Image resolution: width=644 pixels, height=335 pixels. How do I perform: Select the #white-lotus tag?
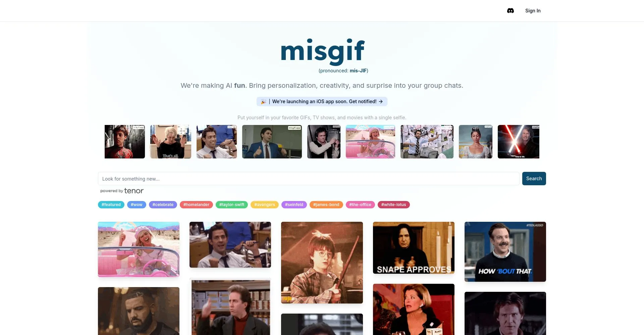[394, 205]
